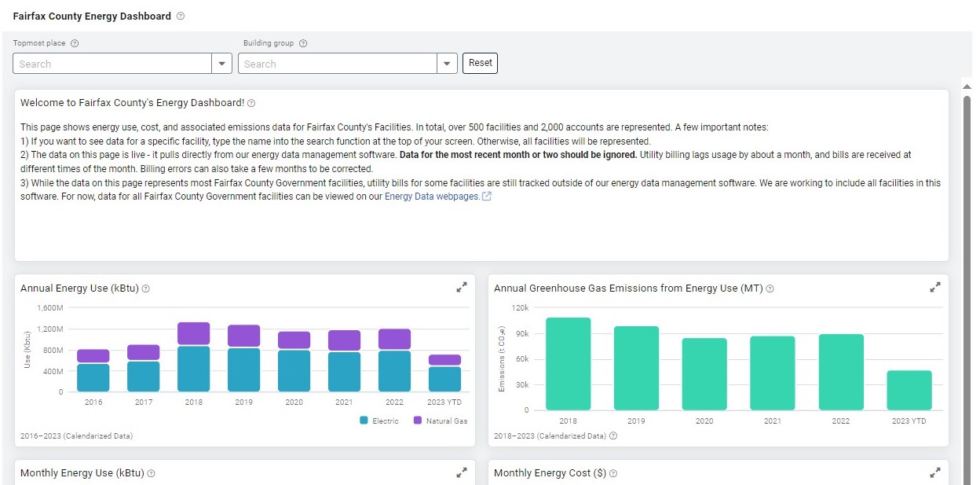This screenshot has height=485, width=980.
Task: Click the '2016–2023 (Calendarized Data)' footnote
Action: tap(76, 435)
